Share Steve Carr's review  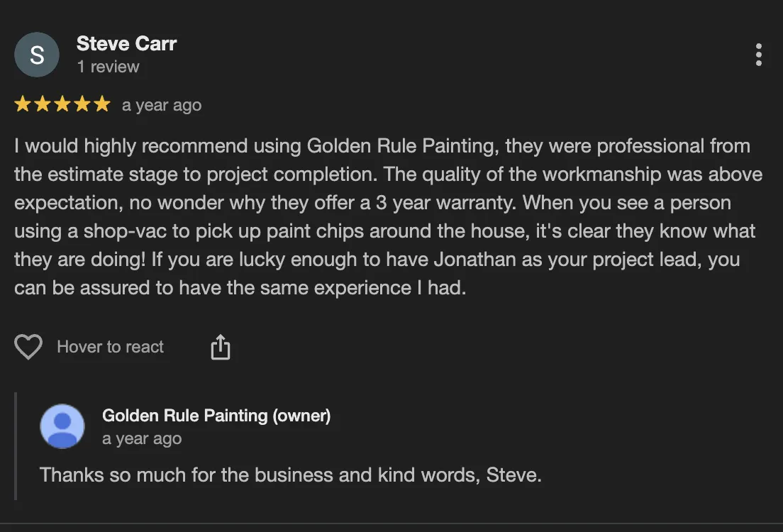click(x=221, y=348)
